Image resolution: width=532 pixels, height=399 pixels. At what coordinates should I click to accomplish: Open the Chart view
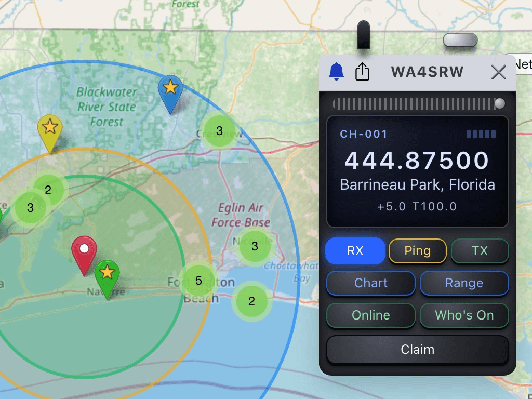click(x=371, y=283)
